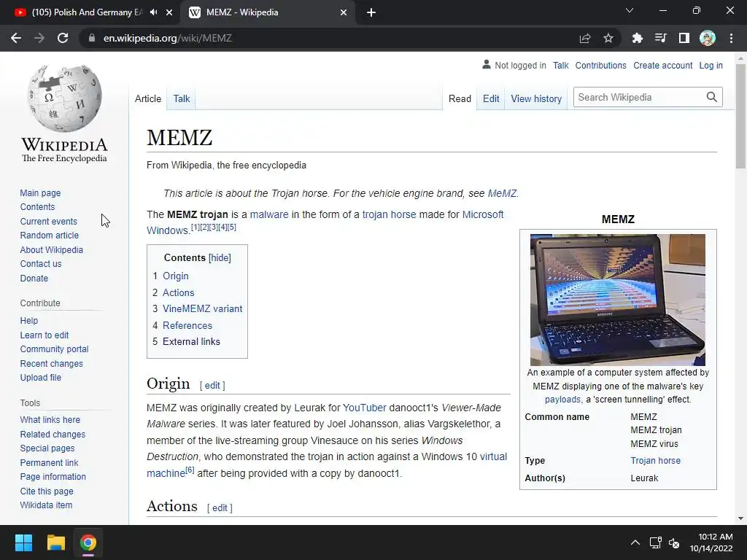Jump to Actions in the contents
Image resolution: width=747 pixels, height=560 pixels.
[178, 292]
